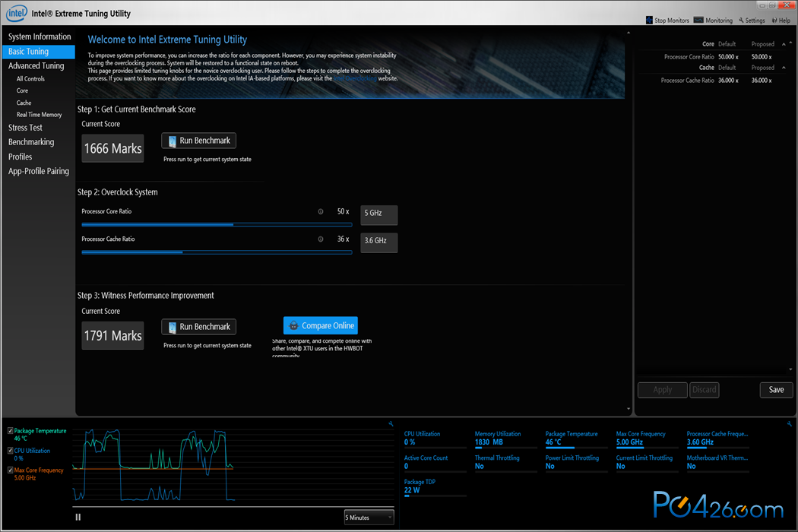This screenshot has height=532, width=798.
Task: Run the benchmark in Step 1
Action: [199, 141]
